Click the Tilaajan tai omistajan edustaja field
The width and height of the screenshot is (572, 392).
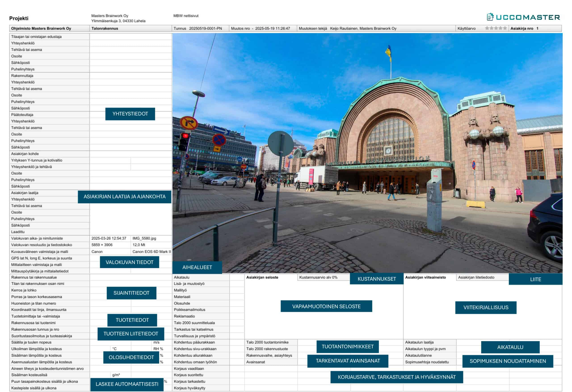(131, 37)
